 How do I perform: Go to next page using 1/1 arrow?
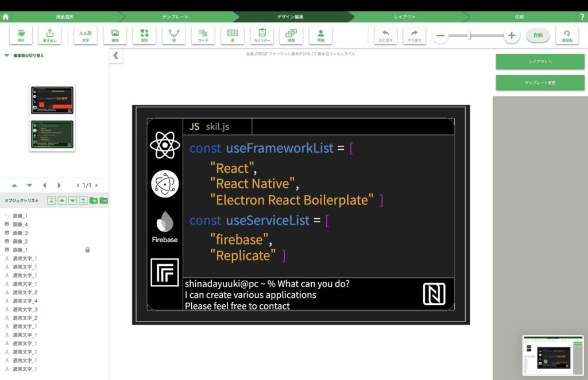tap(96, 185)
